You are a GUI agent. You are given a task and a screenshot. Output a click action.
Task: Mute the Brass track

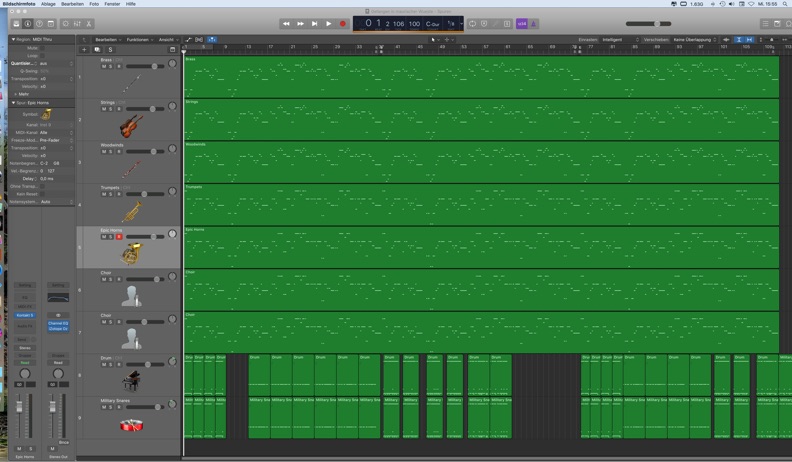104,66
